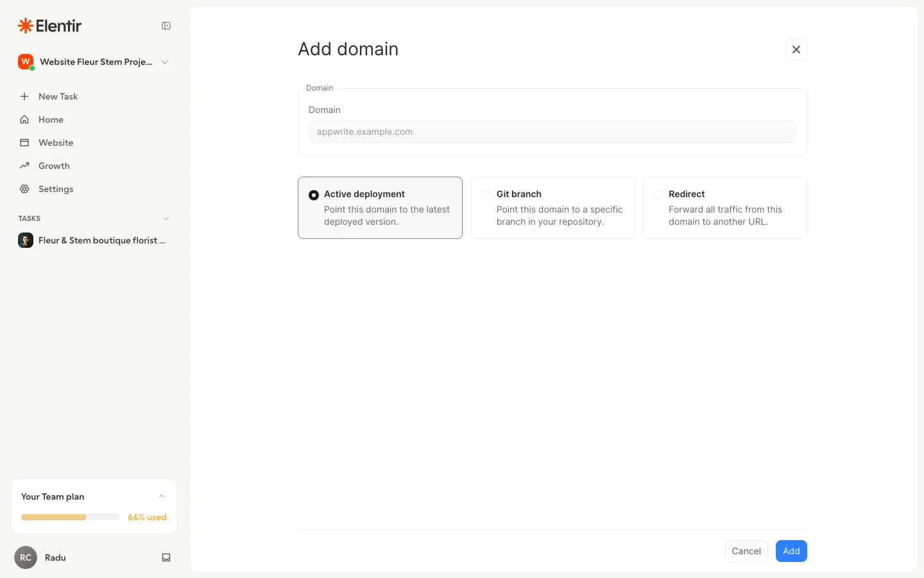Collapse the sidebar panel icon
Viewport: 924px width, 578px height.
(166, 26)
